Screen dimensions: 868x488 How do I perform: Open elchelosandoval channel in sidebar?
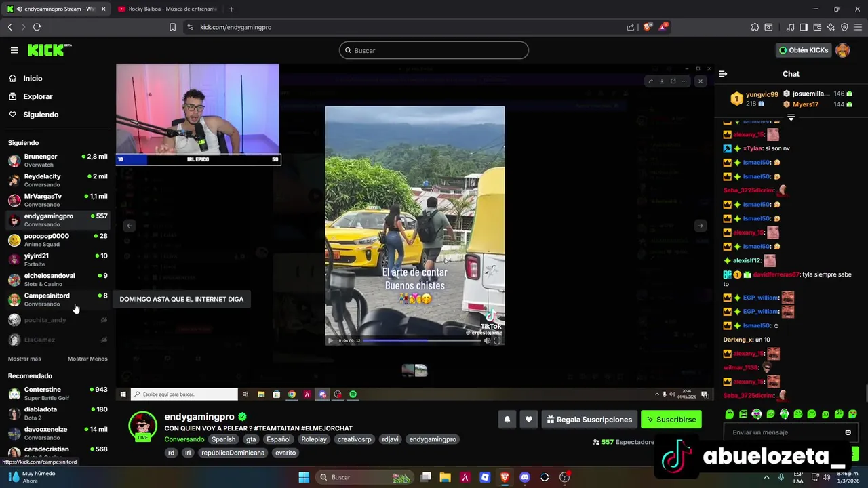click(x=58, y=279)
